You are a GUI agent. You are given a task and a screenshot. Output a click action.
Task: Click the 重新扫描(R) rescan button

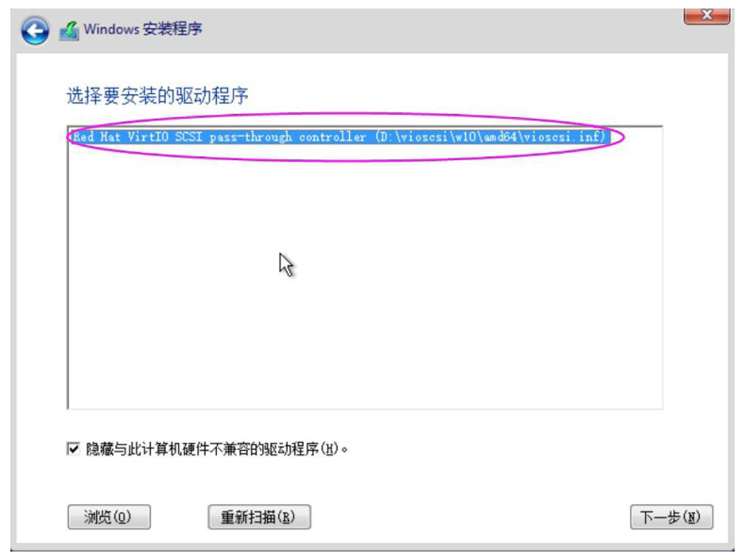point(259,517)
